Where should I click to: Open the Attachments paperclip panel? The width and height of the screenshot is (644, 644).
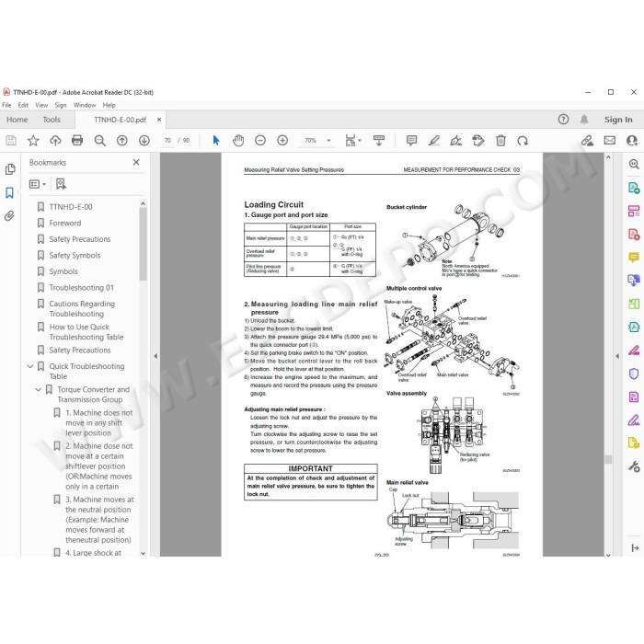(9, 216)
